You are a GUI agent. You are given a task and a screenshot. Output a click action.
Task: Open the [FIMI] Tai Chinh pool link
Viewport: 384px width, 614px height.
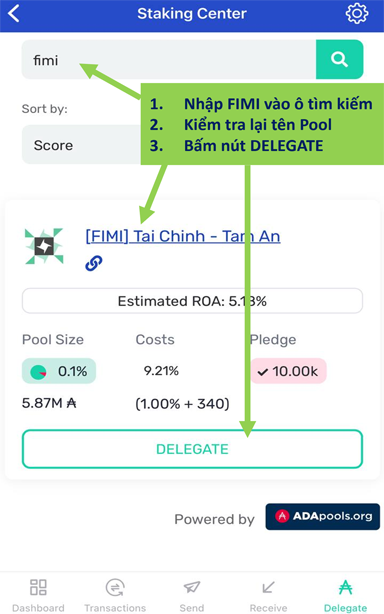[183, 237]
